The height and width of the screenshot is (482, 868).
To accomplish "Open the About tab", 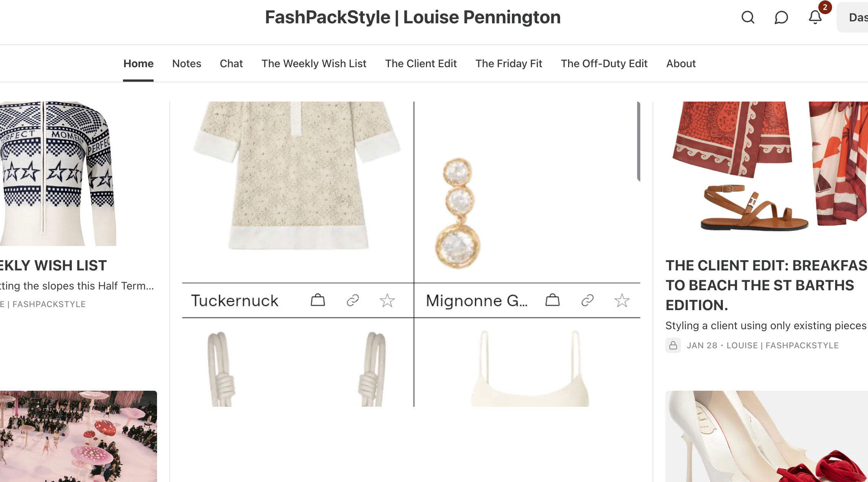I will (x=681, y=63).
